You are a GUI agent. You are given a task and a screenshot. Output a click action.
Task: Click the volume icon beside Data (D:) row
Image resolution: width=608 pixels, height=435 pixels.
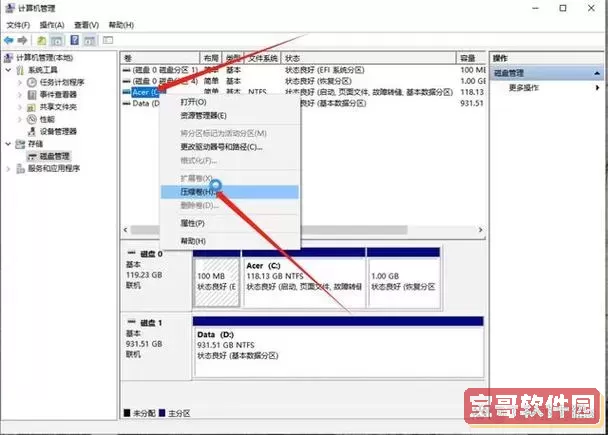126,104
